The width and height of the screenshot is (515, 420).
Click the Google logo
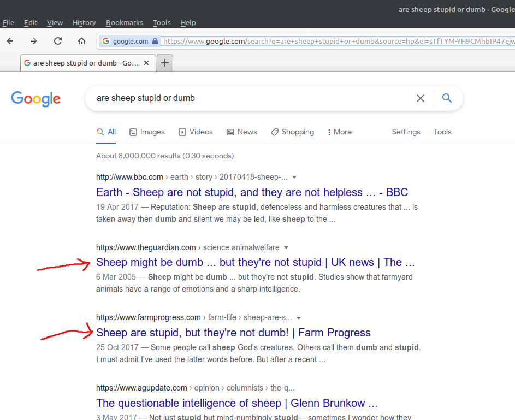click(36, 98)
